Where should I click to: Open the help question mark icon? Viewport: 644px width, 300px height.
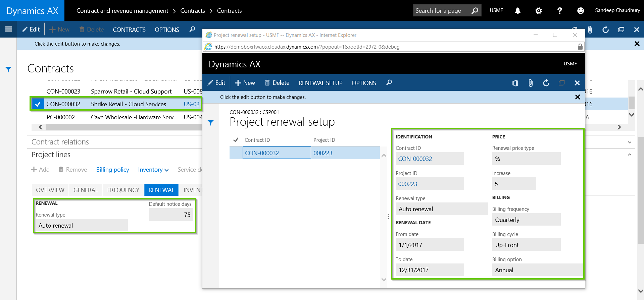(559, 11)
